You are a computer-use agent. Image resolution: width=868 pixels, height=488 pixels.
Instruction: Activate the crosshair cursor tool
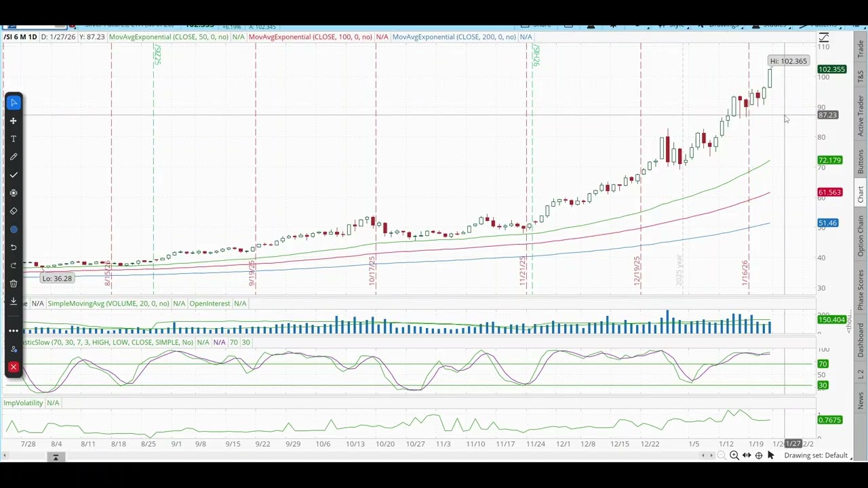[759, 455]
